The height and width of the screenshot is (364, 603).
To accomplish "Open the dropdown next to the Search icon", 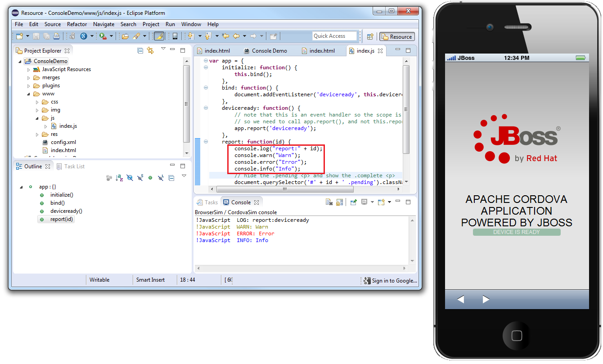I will (x=144, y=36).
